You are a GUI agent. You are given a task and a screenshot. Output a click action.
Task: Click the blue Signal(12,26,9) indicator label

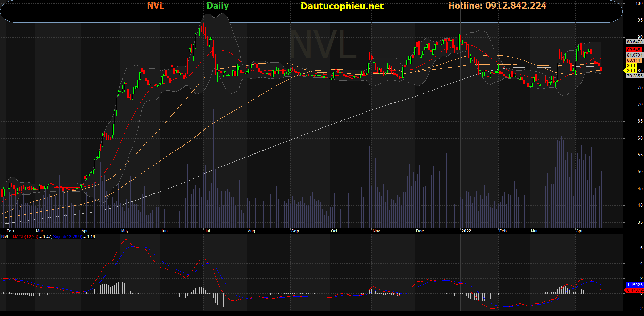[x=67, y=237]
